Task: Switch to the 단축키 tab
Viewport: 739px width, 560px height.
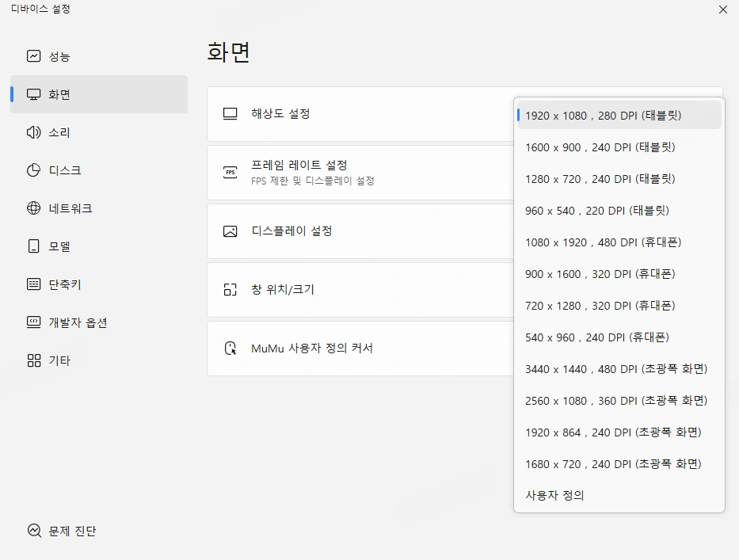Action: [99, 284]
